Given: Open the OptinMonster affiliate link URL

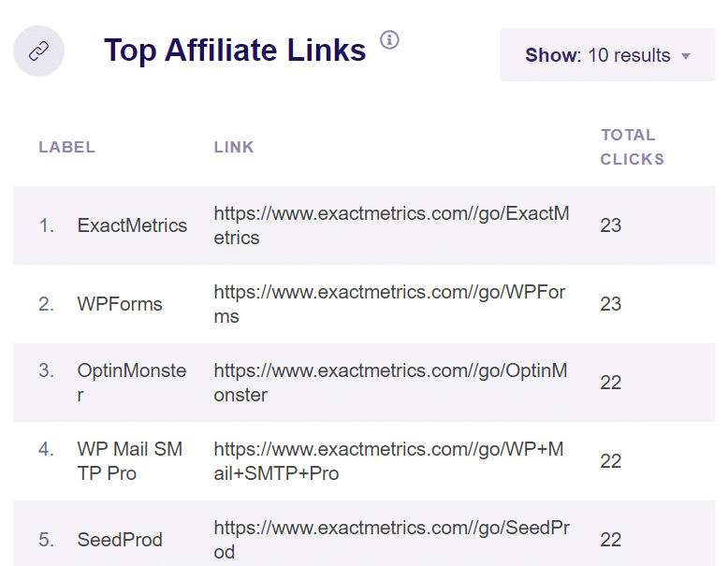Looking at the screenshot, I should tap(390, 383).
